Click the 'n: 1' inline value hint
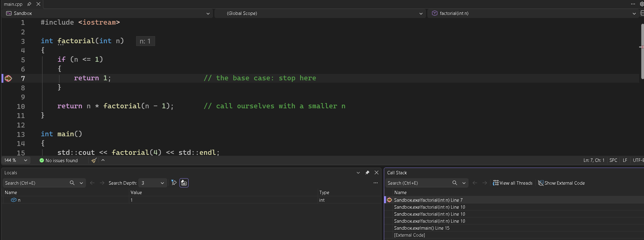The height and width of the screenshot is (240, 644). click(x=145, y=41)
